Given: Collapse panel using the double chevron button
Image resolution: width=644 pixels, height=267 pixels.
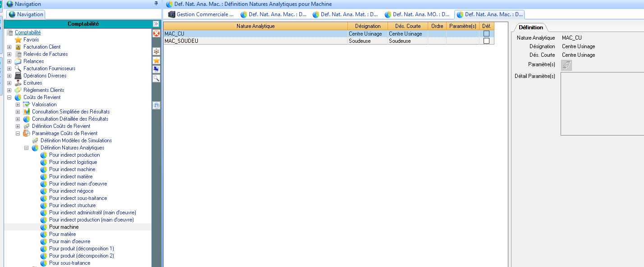Looking at the screenshot, I should pos(156,24).
